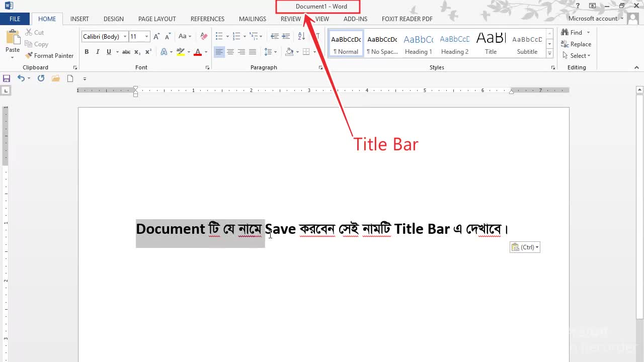Toggle Italic formatting
The height and width of the screenshot is (362, 644).
click(98, 52)
